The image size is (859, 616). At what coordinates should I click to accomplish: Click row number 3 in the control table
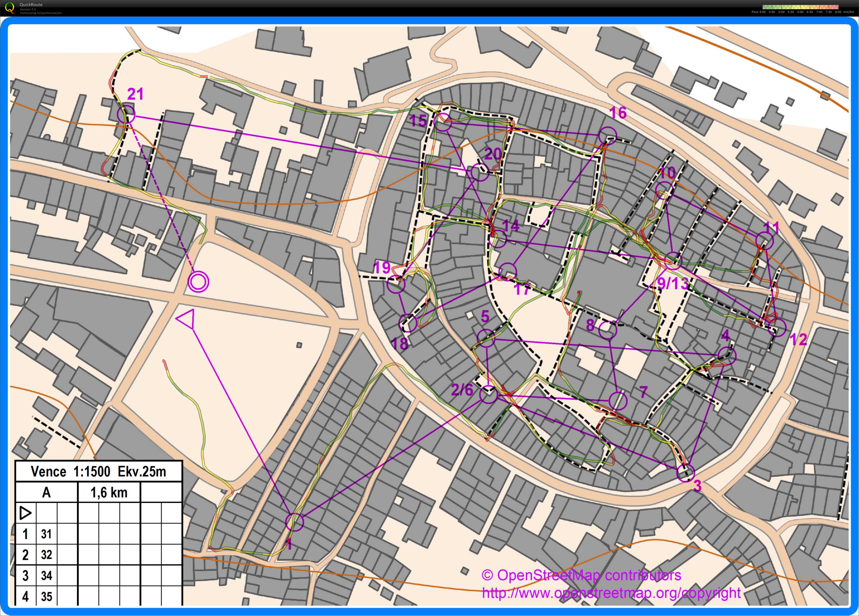[25, 575]
